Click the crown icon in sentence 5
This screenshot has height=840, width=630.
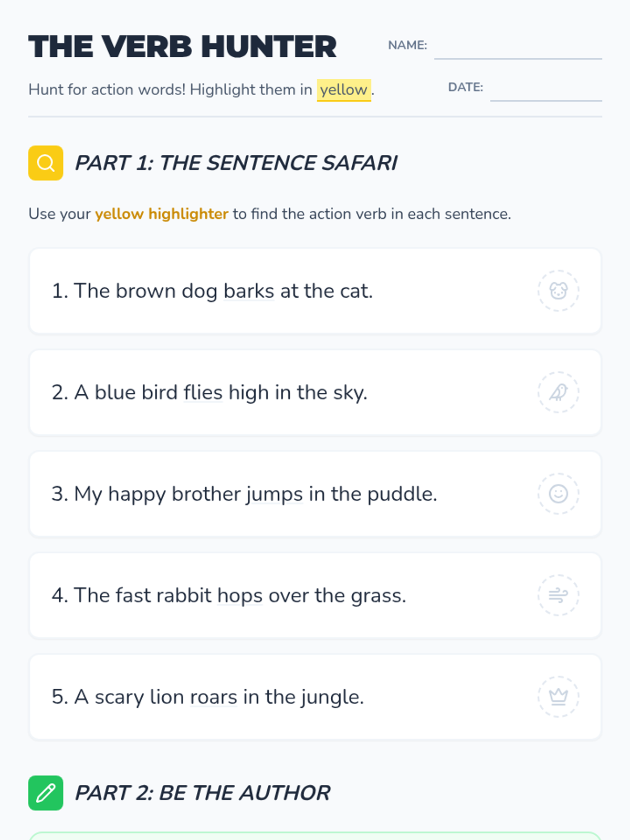[x=558, y=697]
